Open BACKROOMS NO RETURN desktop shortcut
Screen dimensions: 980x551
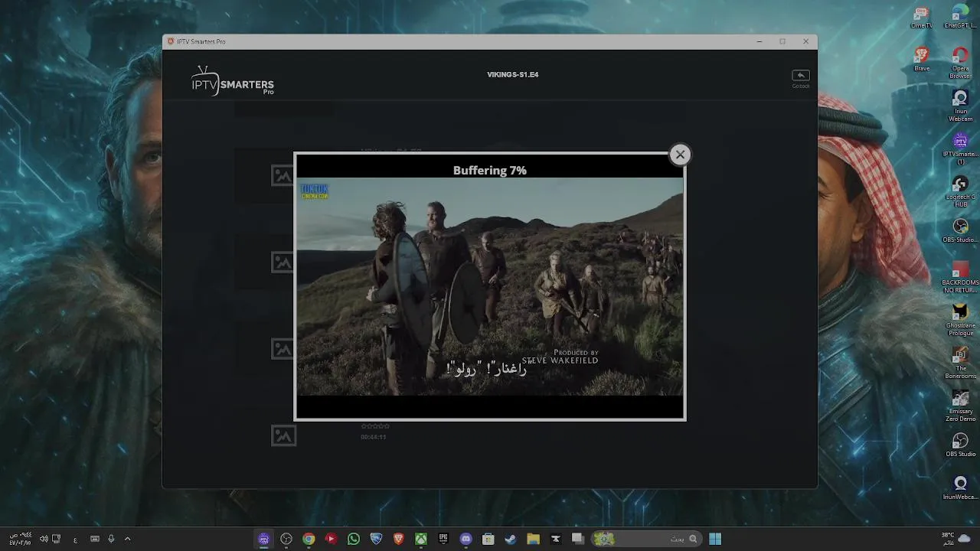(960, 277)
